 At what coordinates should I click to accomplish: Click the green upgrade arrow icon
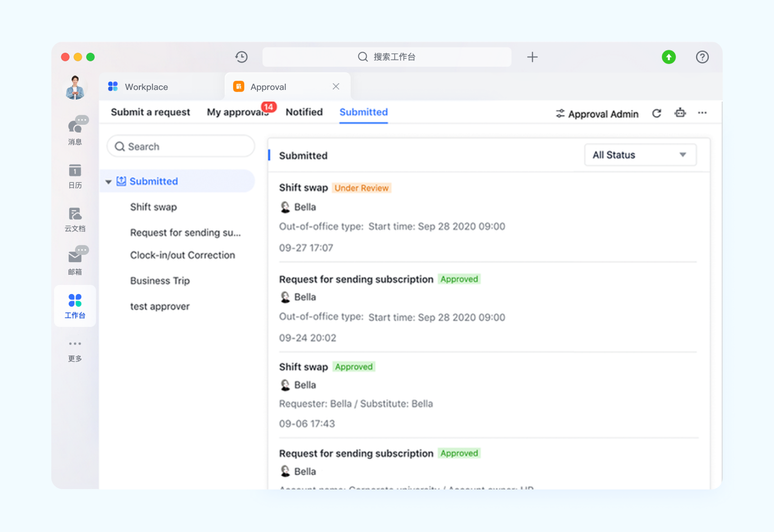[x=669, y=57]
